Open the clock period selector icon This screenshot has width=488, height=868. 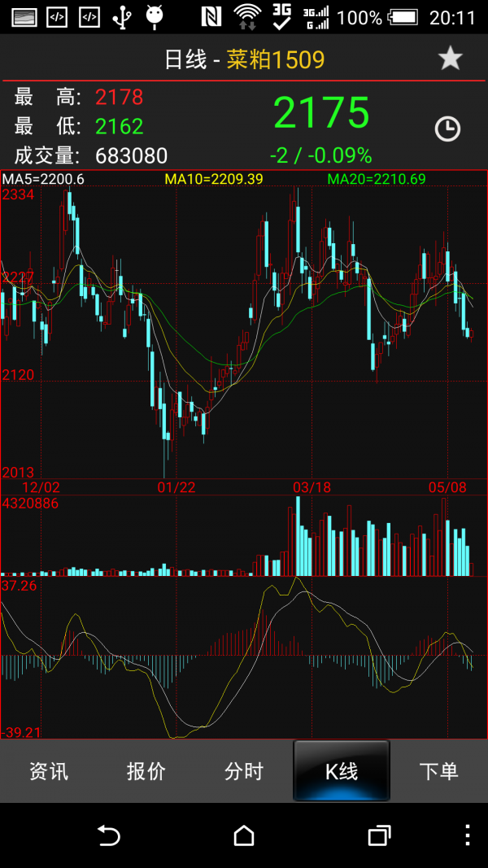point(447,129)
